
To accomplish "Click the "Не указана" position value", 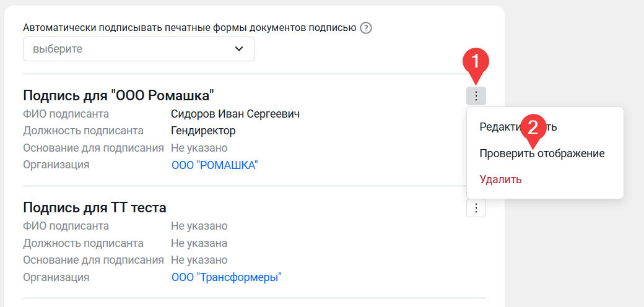I will [x=199, y=243].
